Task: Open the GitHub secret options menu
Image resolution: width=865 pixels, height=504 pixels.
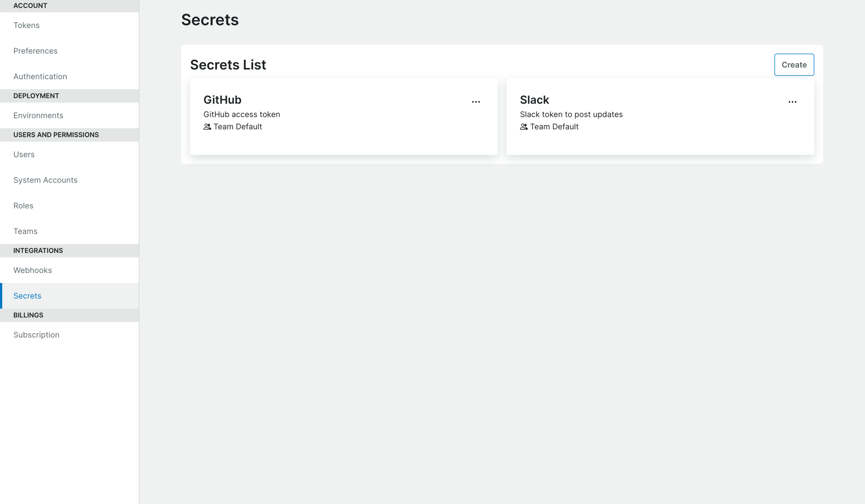Action: coord(476,101)
